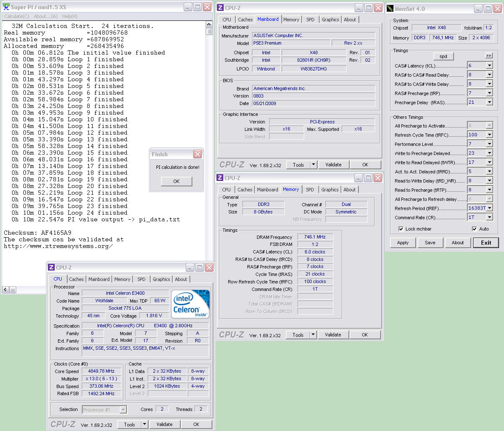The height and width of the screenshot is (431, 504).
Task: Click the Checksum: AF4165A9 line
Action: click(x=38, y=233)
